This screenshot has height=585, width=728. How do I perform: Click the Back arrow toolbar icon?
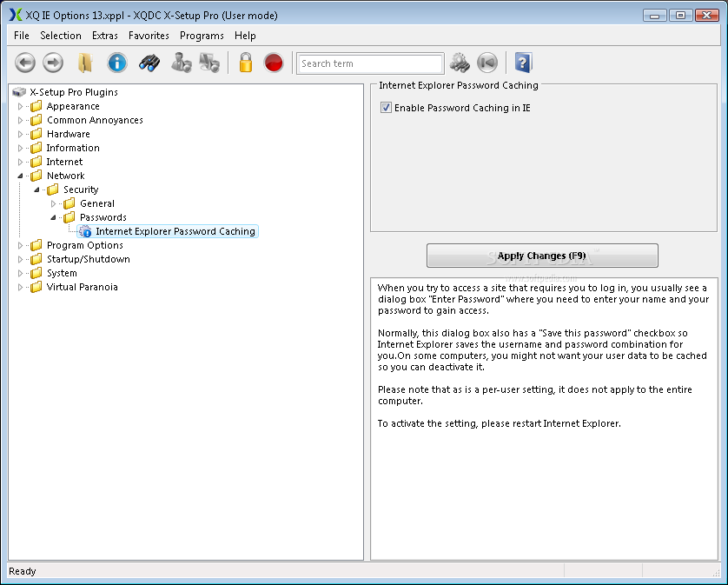coord(25,63)
